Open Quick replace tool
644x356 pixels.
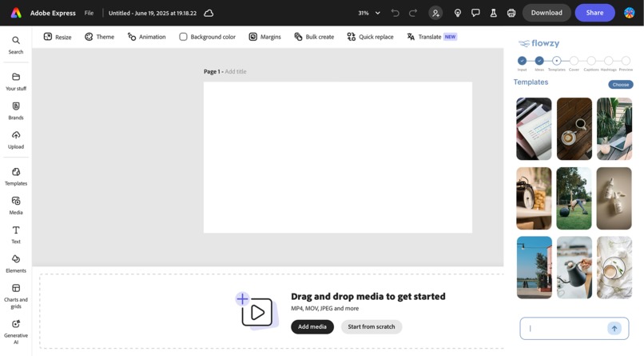[x=370, y=37]
